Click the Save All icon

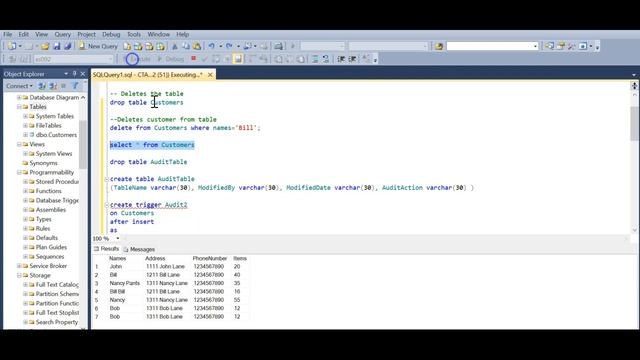tap(68, 46)
